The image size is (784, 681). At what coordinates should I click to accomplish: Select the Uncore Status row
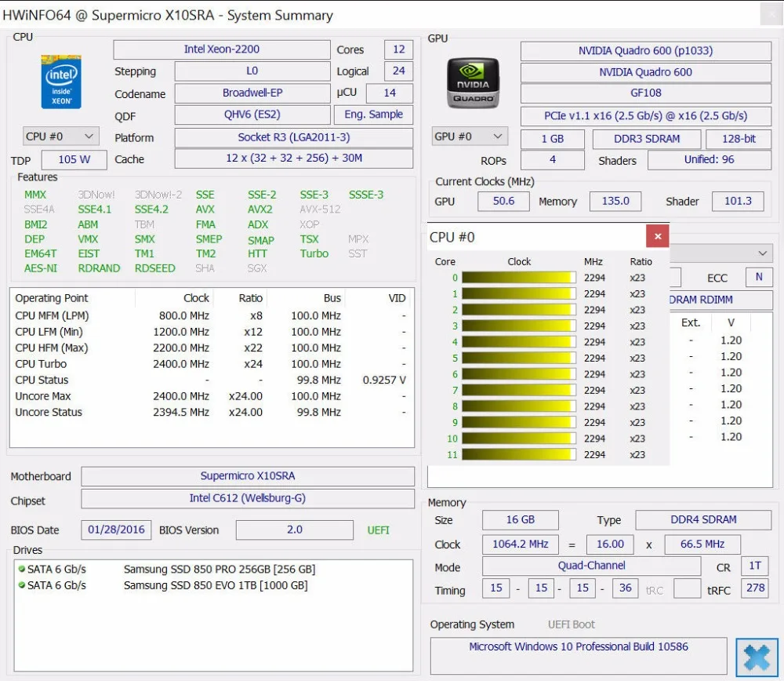click(x=212, y=413)
